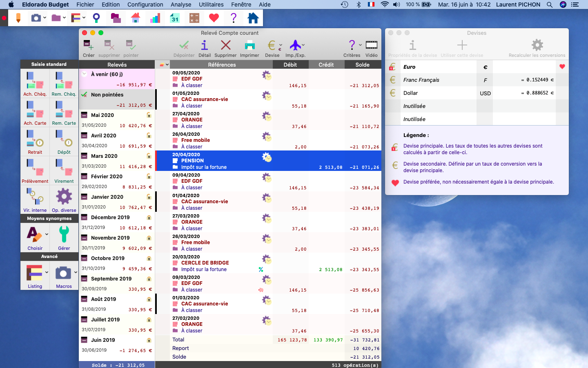Click the Imprimer printer icon
588x368 pixels.
coord(249,45)
